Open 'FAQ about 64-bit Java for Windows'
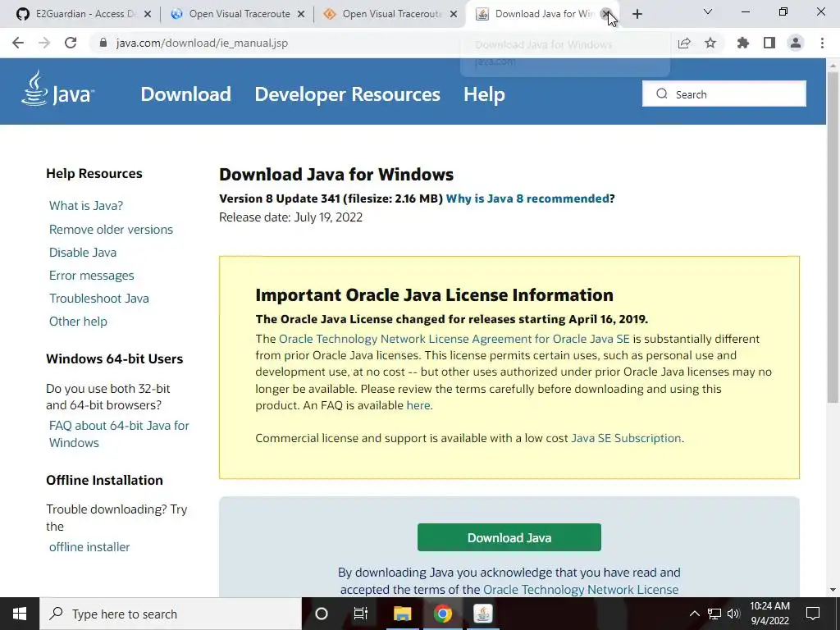 tap(119, 434)
